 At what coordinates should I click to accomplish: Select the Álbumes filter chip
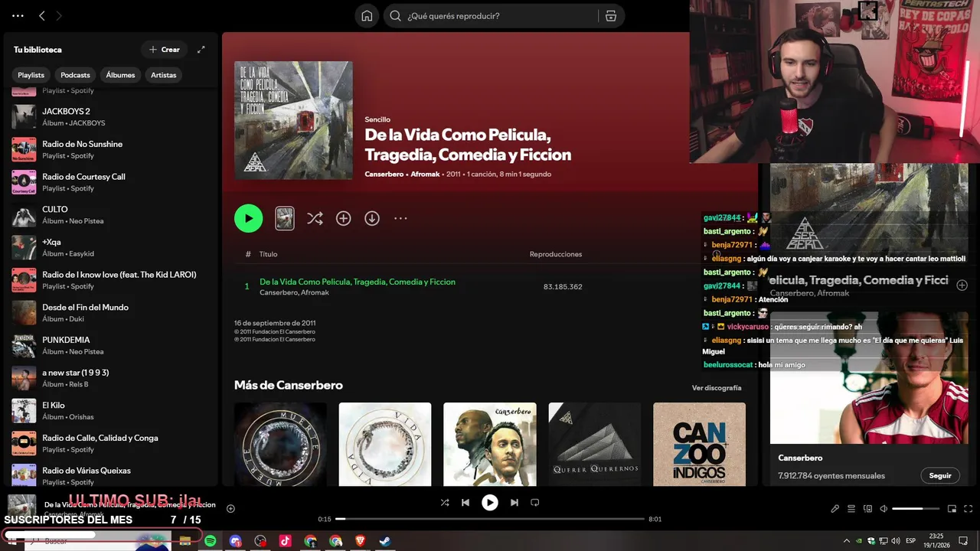point(120,75)
